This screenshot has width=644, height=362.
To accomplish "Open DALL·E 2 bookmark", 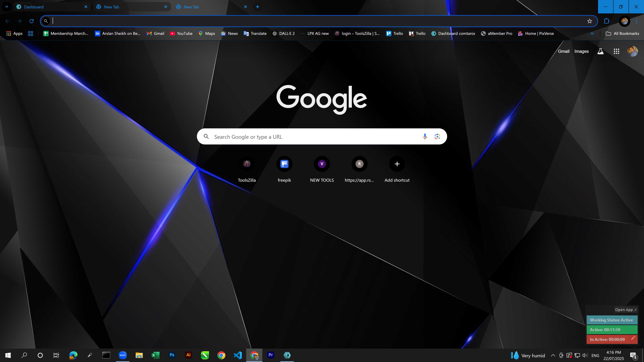I will tap(283, 34).
